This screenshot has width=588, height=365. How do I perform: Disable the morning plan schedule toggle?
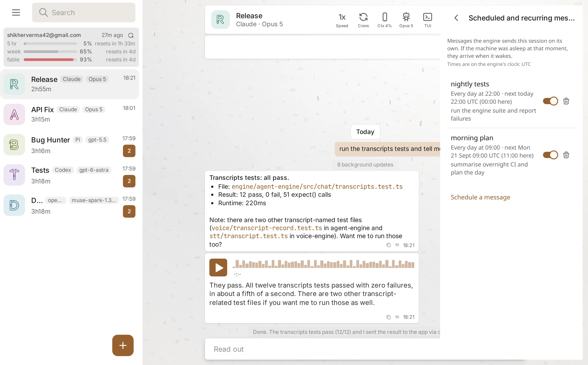[550, 155]
